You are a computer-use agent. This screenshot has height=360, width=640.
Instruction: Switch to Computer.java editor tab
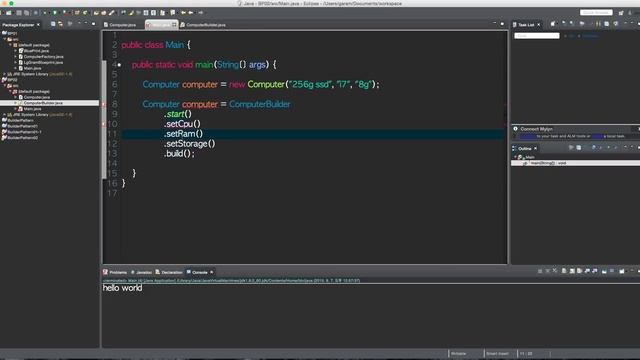click(x=120, y=25)
